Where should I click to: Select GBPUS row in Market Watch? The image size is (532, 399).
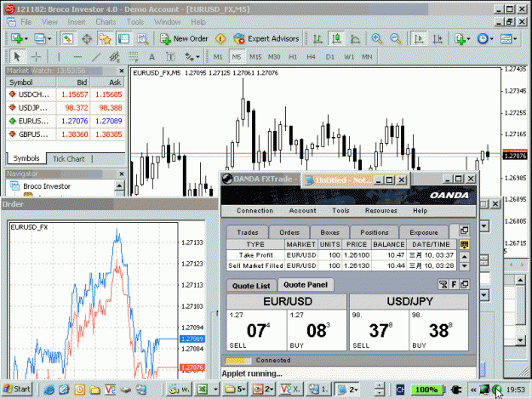click(66, 134)
